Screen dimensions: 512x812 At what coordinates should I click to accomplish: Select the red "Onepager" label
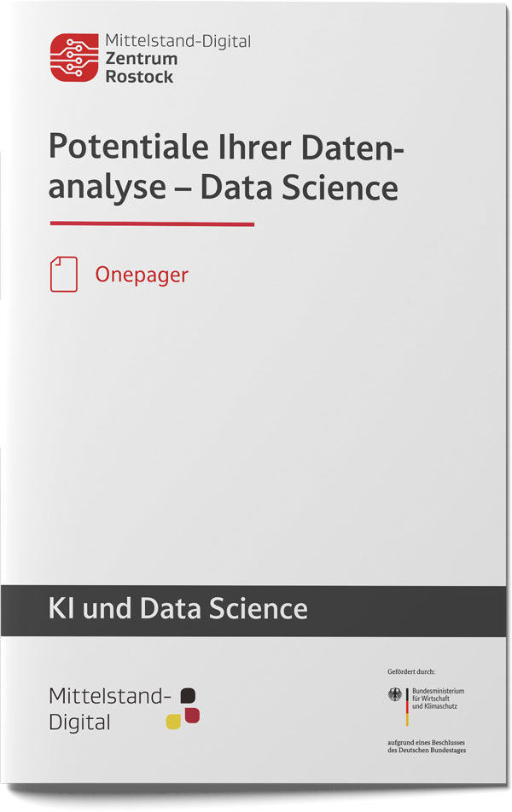click(142, 275)
